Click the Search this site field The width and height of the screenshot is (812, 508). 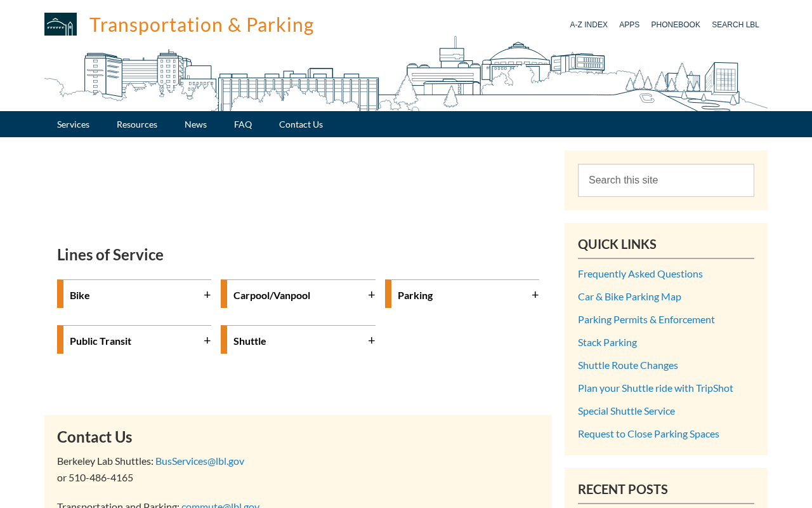tap(665, 180)
